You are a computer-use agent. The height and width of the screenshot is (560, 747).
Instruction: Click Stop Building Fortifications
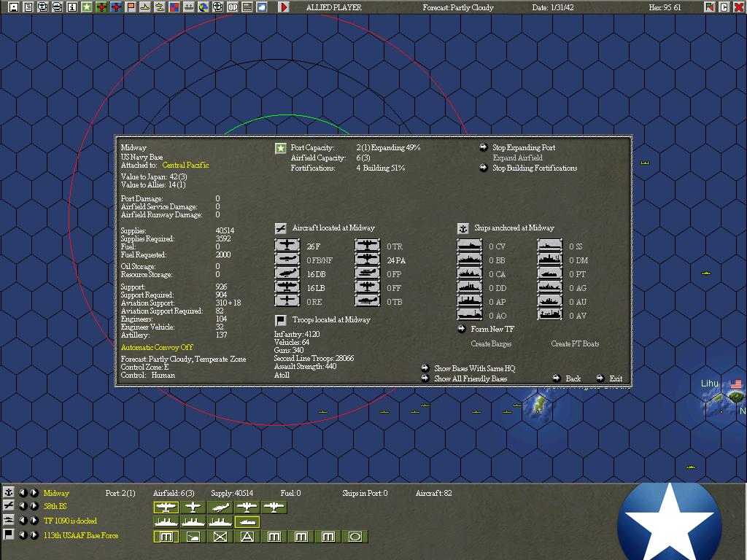(534, 167)
